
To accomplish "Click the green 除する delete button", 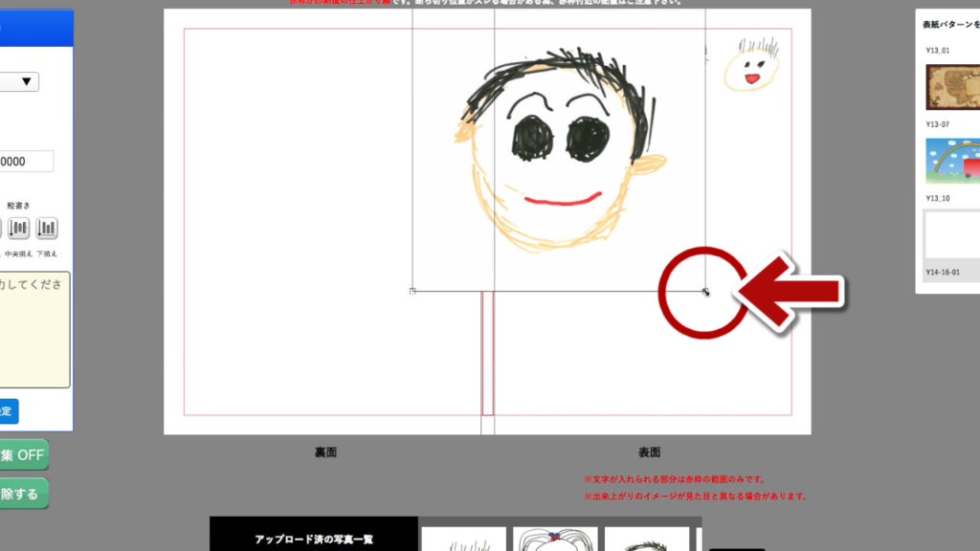I will coord(24,494).
